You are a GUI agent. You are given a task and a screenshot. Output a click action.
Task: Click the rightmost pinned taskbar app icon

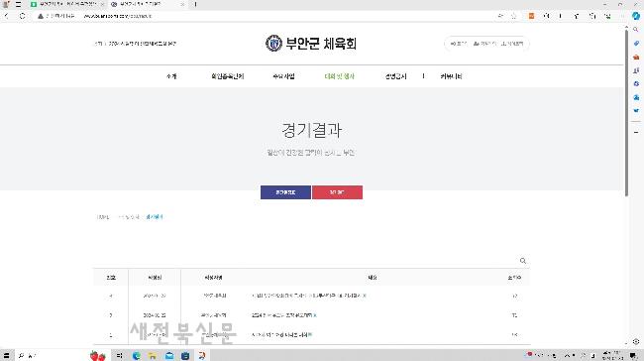[x=202, y=356]
